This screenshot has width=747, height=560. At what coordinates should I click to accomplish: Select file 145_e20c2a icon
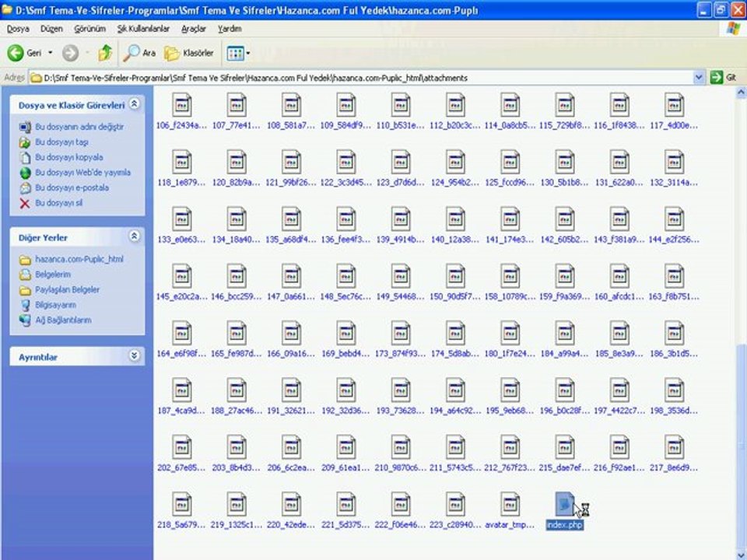coord(181,276)
